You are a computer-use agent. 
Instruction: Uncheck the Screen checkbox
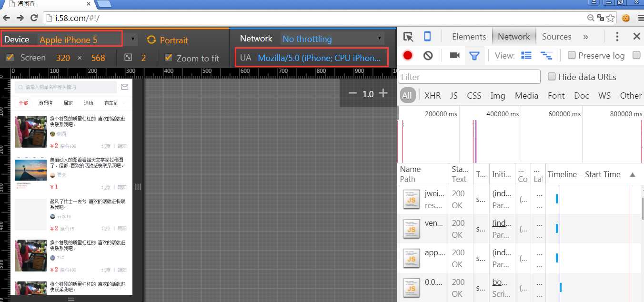[x=10, y=58]
